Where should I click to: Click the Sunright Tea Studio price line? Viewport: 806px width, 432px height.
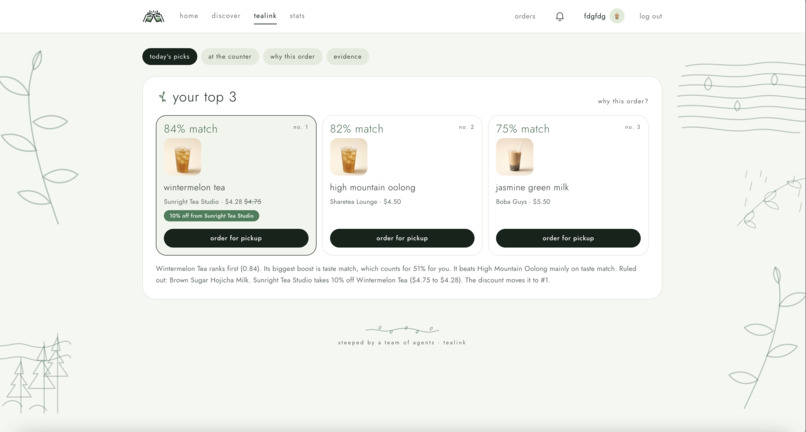(x=212, y=202)
